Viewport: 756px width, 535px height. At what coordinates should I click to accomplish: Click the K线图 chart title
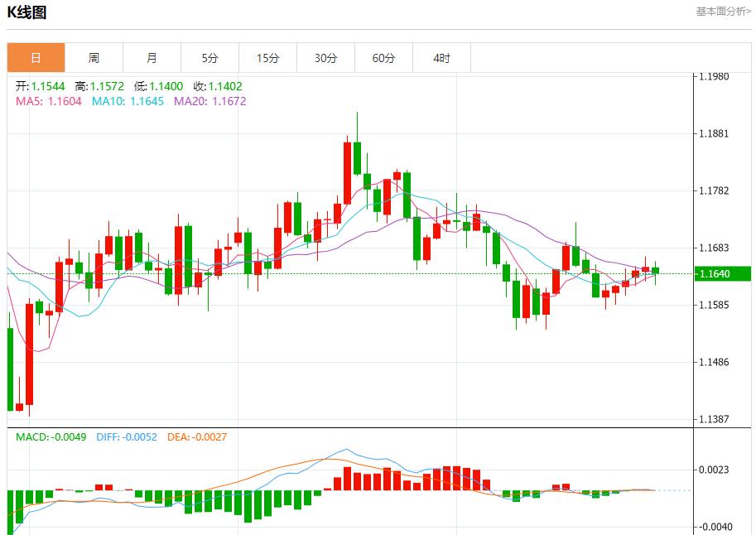tap(26, 12)
